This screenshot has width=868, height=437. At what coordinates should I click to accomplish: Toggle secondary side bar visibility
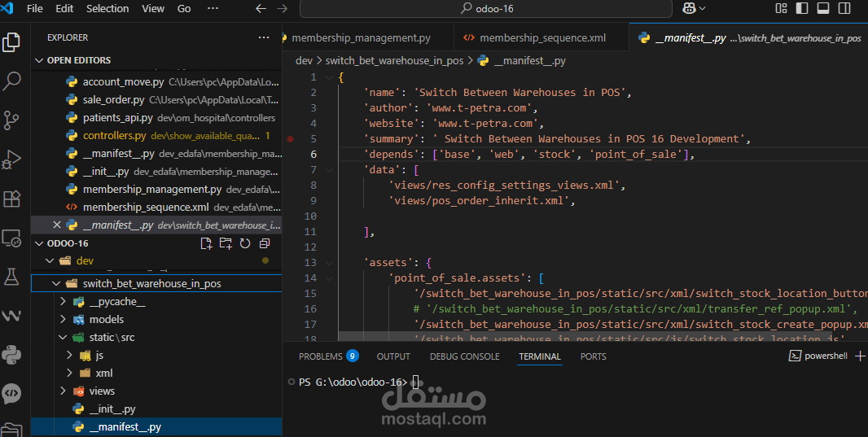click(x=844, y=8)
